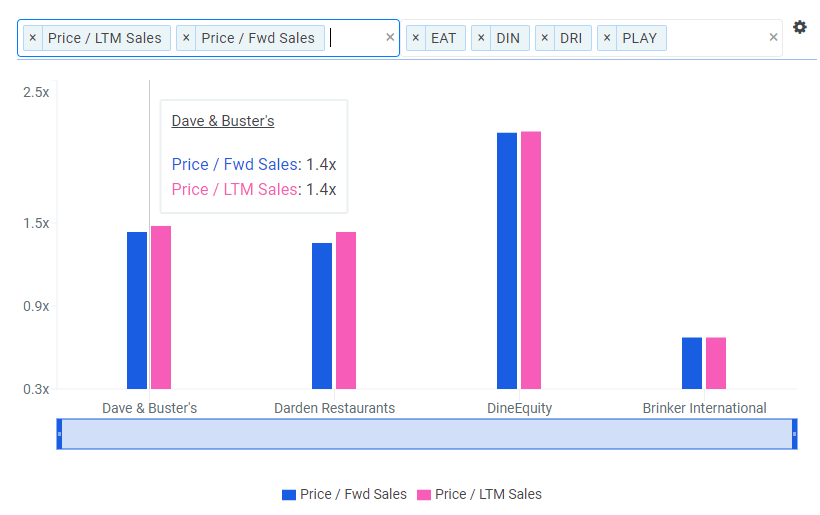This screenshot has width=820, height=515.
Task: Open the Dave & Buster's tooltip link
Action: [223, 121]
